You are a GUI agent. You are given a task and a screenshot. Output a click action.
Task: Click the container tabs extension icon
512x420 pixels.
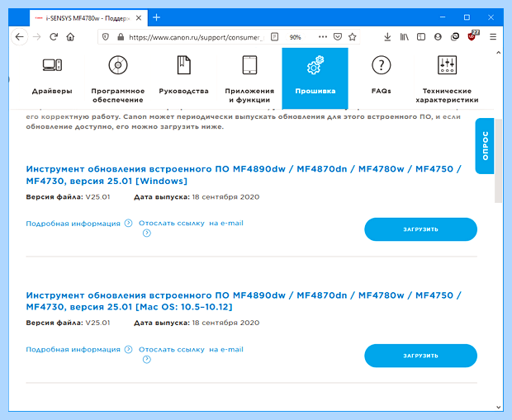coord(454,37)
